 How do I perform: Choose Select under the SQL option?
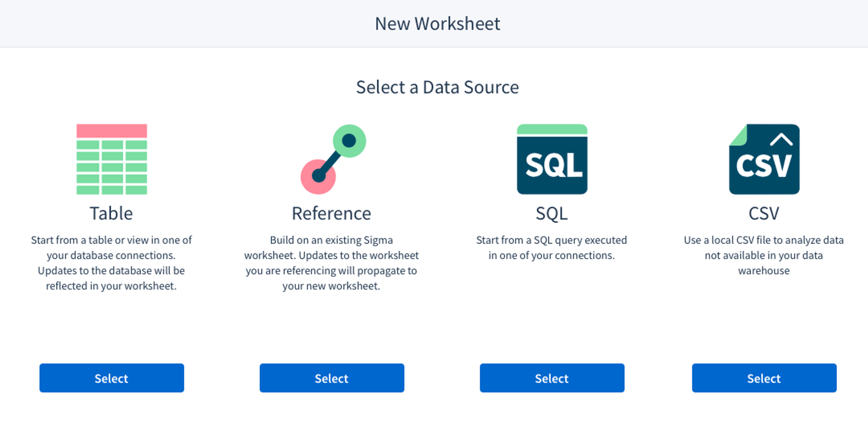[552, 378]
